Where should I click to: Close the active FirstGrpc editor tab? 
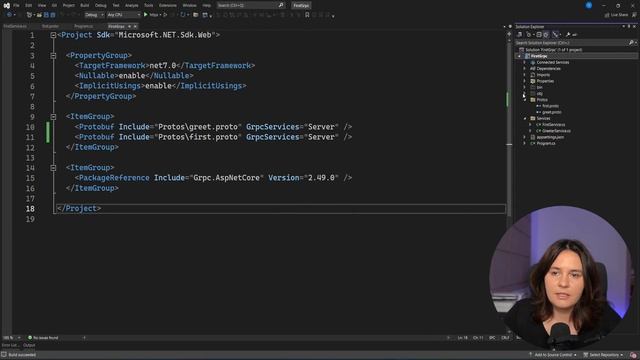click(135, 26)
